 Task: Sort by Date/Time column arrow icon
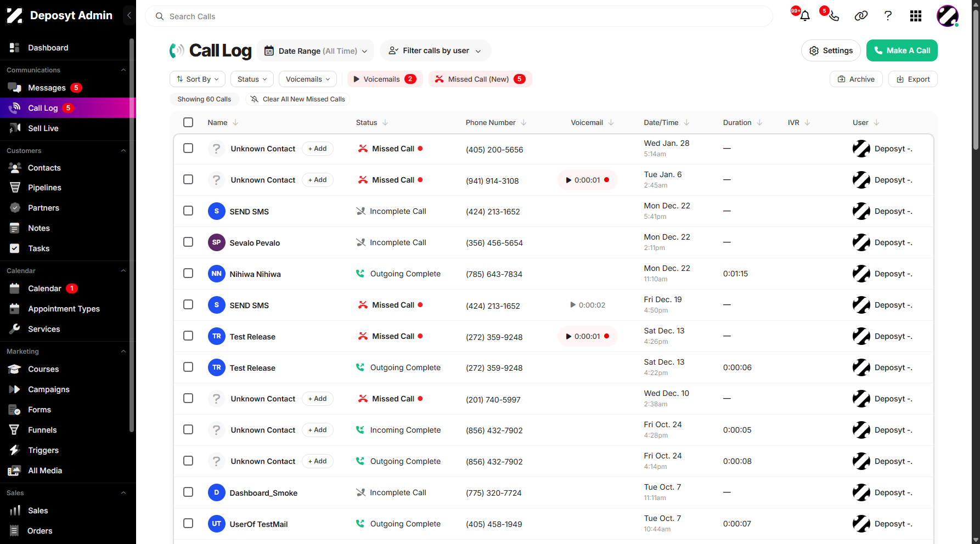[686, 122]
